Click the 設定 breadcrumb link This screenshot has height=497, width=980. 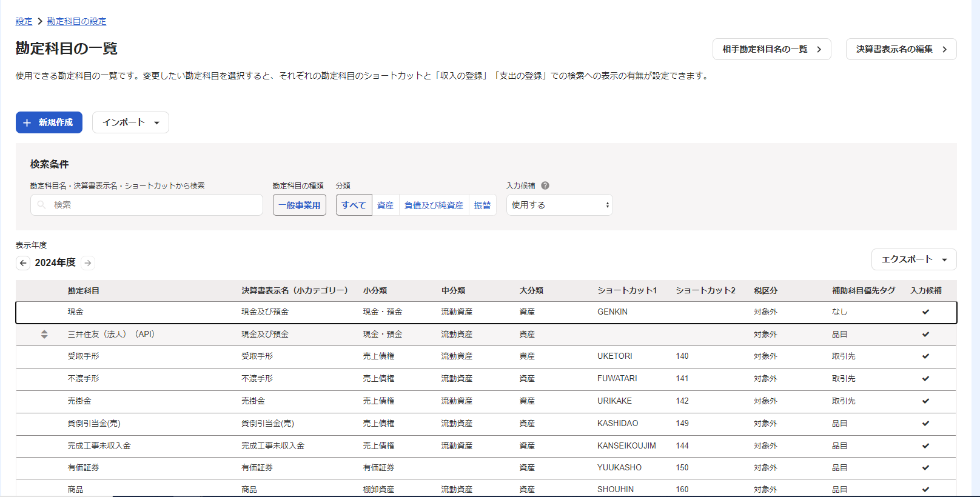click(x=24, y=21)
